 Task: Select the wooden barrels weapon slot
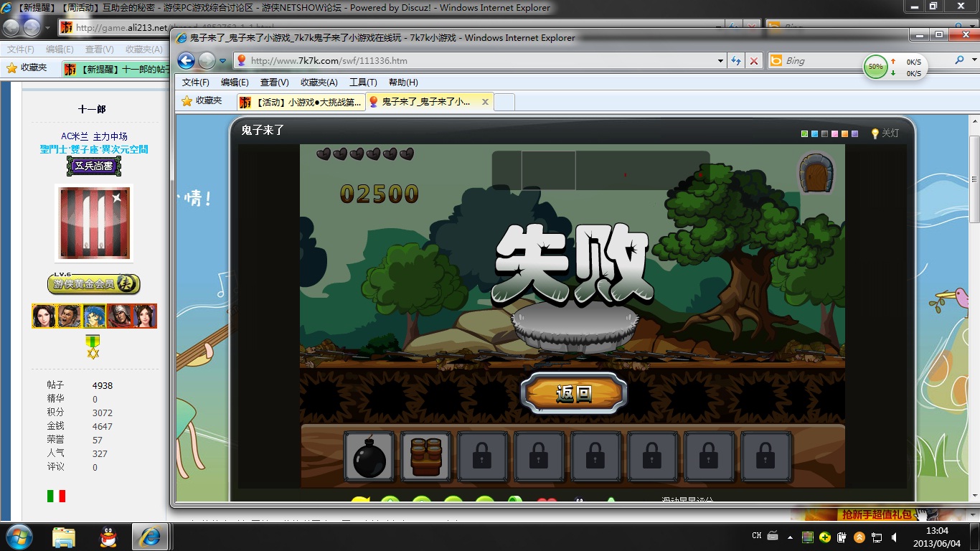[x=426, y=456]
